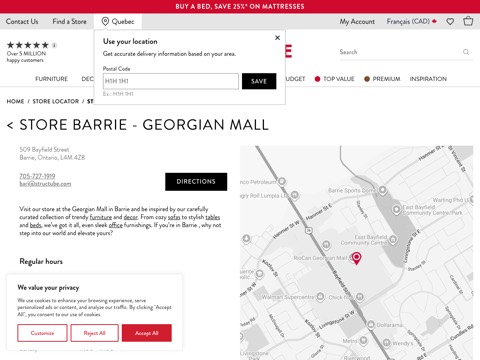Click the Directions button
Viewport: 480px width, 360px height.
196,182
